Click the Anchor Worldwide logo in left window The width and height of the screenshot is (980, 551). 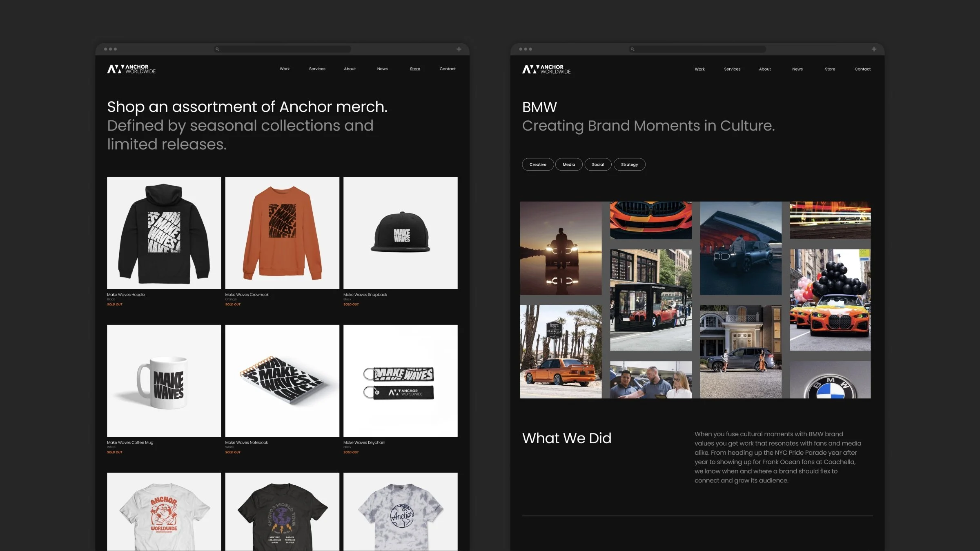(131, 69)
